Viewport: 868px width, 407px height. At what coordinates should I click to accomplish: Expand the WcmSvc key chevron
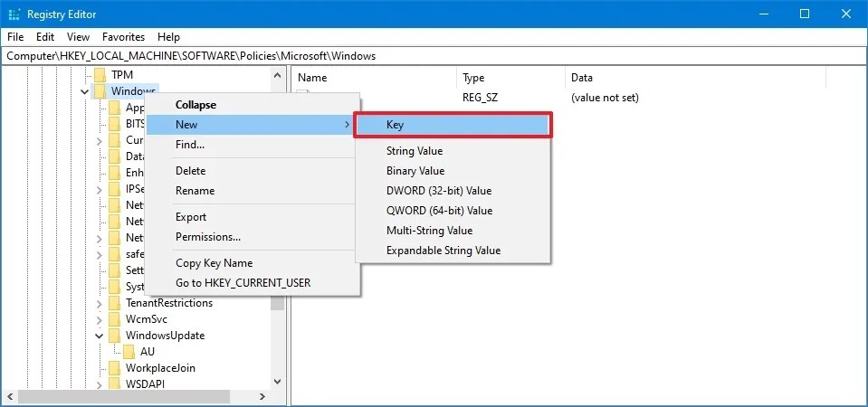(x=99, y=319)
